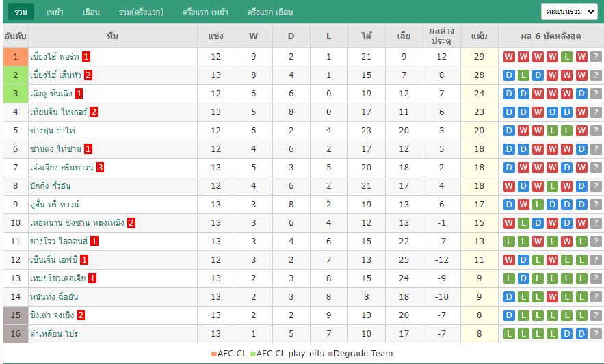Switch to the เยือน tab
Viewport: 604px width, 364px height.
click(x=91, y=12)
